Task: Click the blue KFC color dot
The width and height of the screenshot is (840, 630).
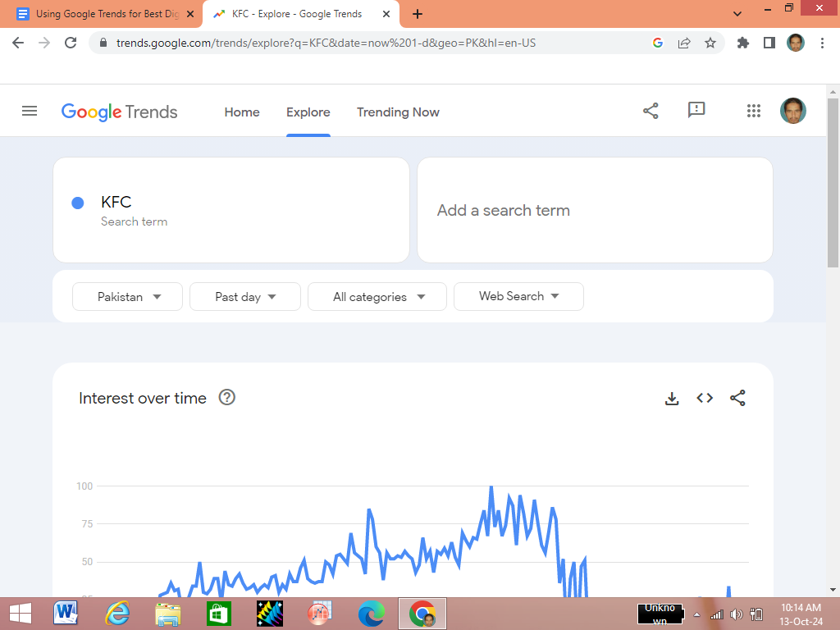Action: (78, 203)
